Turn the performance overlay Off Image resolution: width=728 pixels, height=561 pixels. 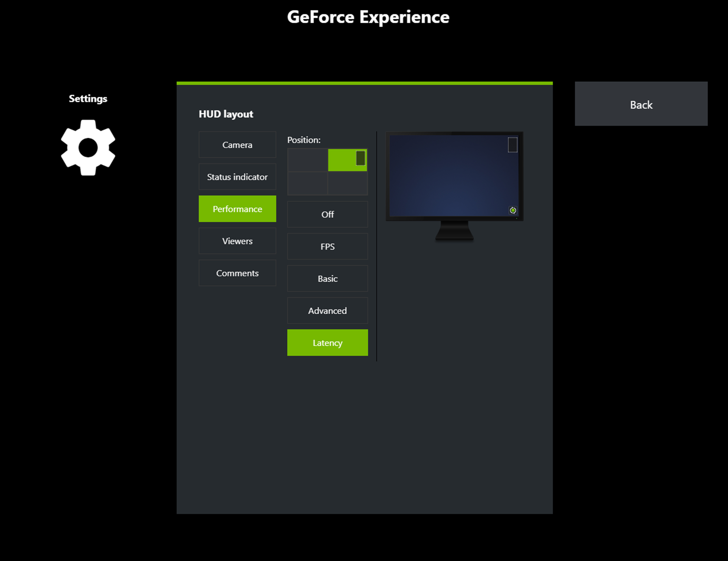pyautogui.click(x=327, y=214)
